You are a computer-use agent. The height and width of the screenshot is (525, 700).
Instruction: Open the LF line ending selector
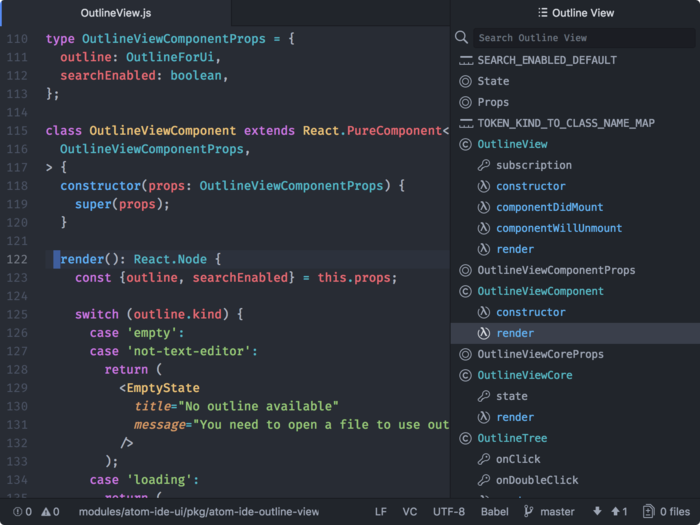[x=381, y=512]
